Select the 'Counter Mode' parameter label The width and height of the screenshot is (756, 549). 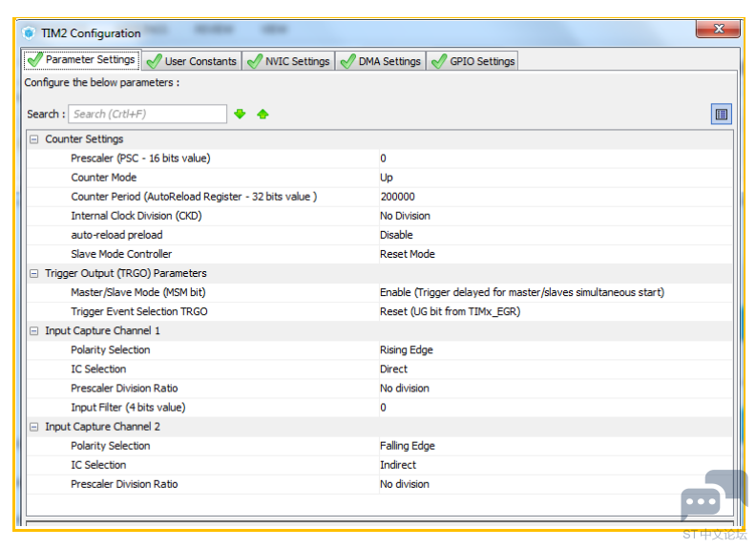[x=104, y=178]
